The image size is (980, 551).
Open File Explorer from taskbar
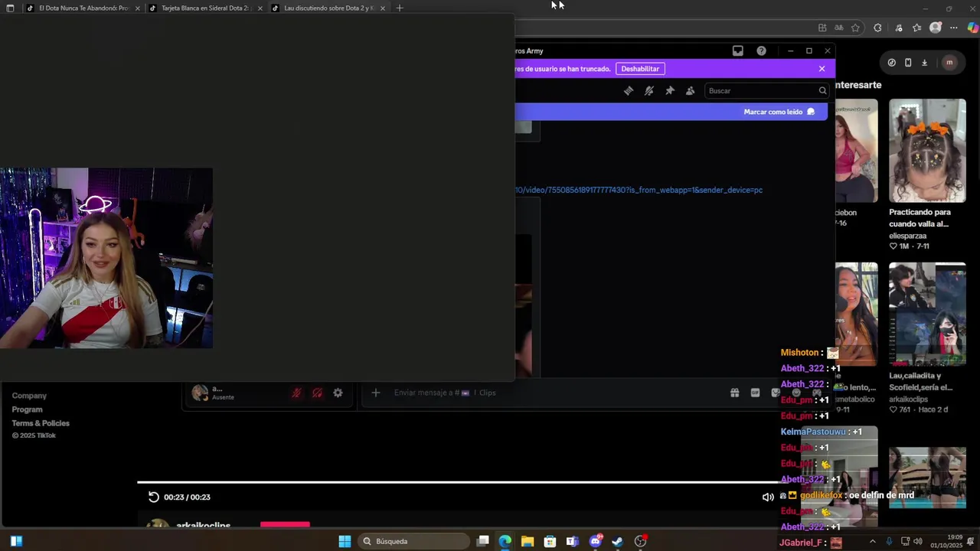pyautogui.click(x=528, y=541)
